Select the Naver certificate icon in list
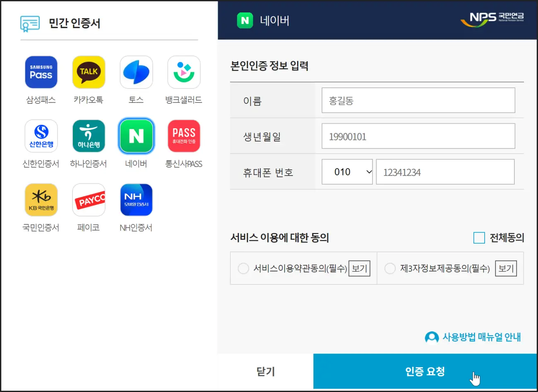Viewport: 538px width, 392px height. [136, 136]
